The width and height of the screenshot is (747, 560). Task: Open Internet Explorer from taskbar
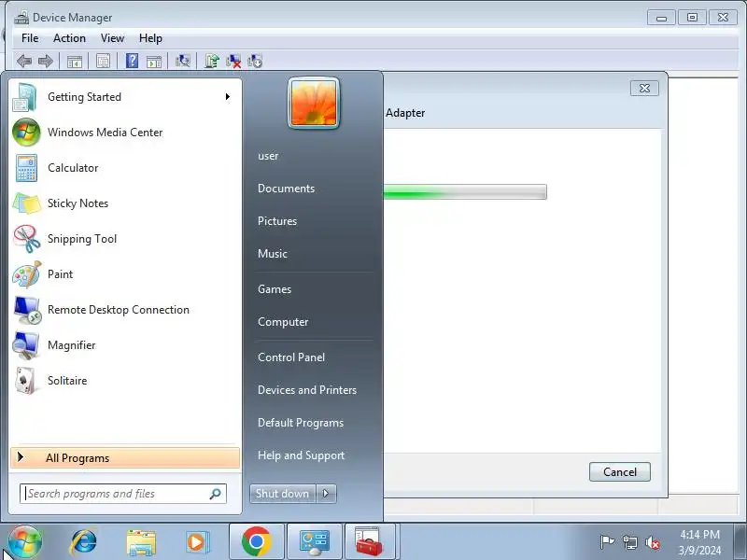coord(83,542)
